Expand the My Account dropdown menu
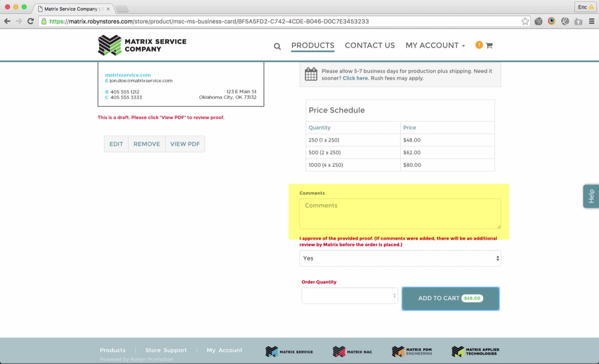 [x=435, y=45]
